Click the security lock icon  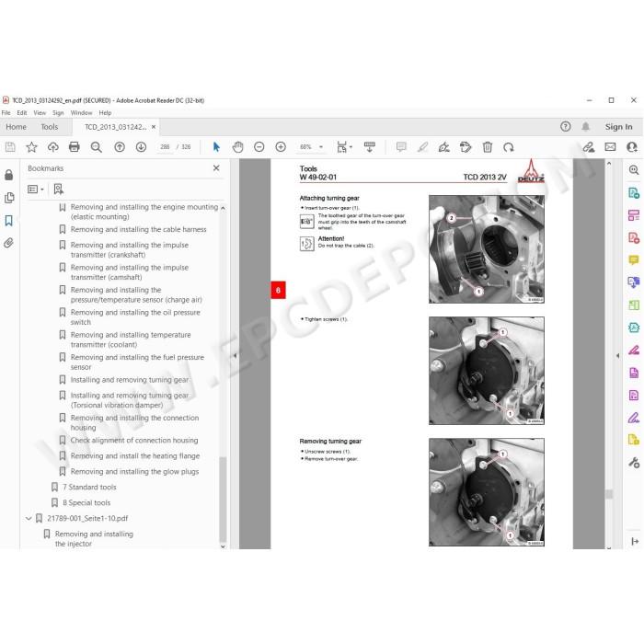(x=8, y=175)
